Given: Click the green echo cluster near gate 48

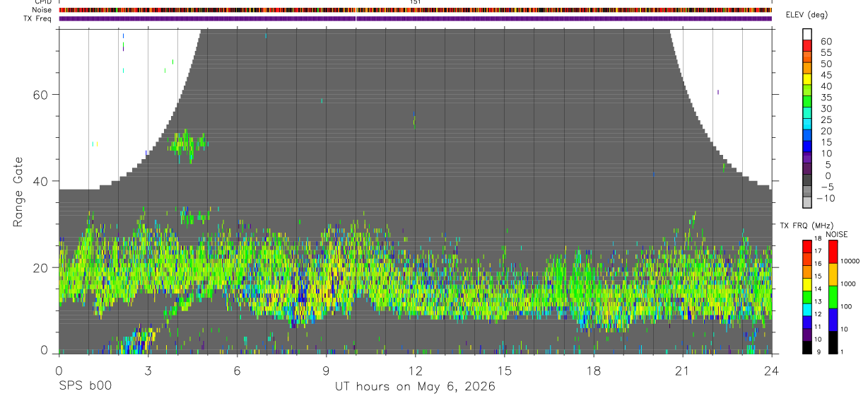Looking at the screenshot, I should coord(189,144).
